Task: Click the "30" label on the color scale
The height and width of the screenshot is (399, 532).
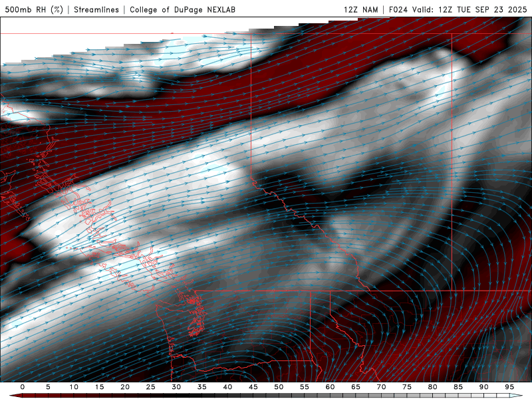Action: tap(176, 387)
